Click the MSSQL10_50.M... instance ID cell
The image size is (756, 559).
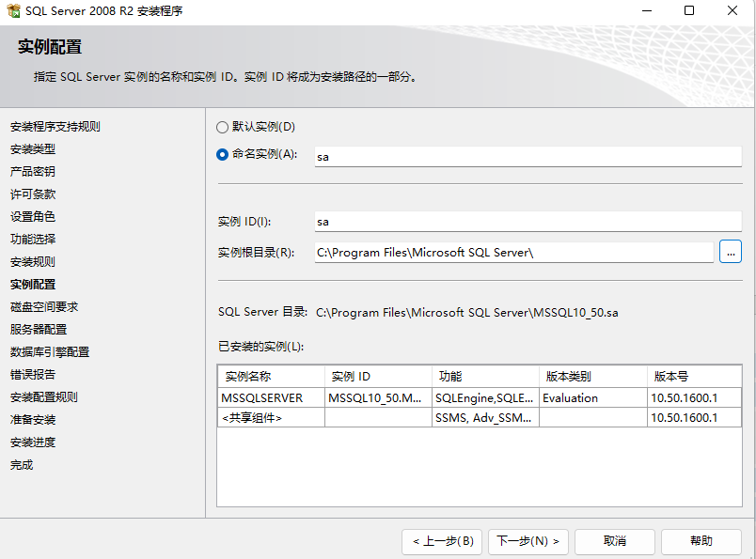[378, 398]
